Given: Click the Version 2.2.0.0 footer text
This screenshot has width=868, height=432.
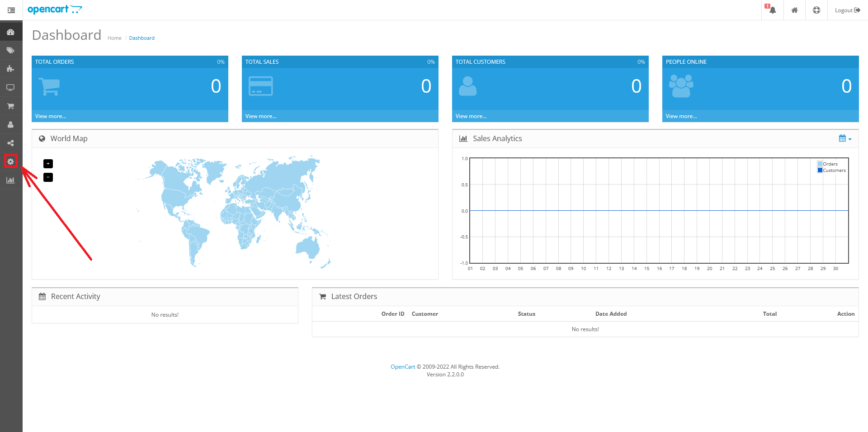Looking at the screenshot, I should coord(445,375).
